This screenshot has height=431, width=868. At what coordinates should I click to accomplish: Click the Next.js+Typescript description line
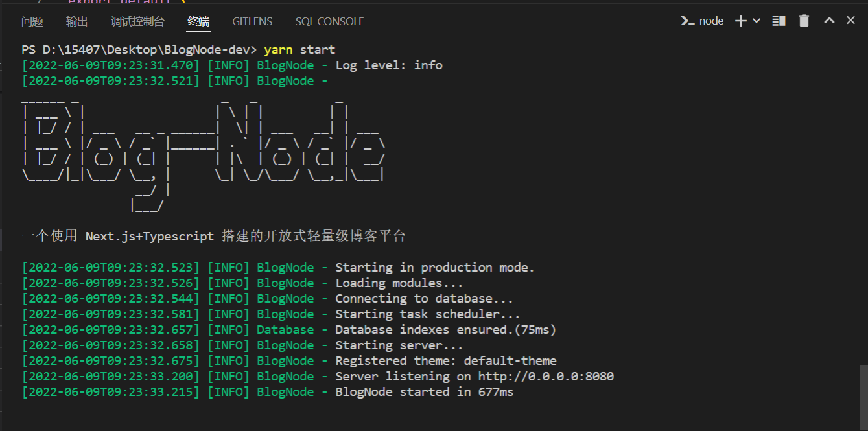point(213,237)
